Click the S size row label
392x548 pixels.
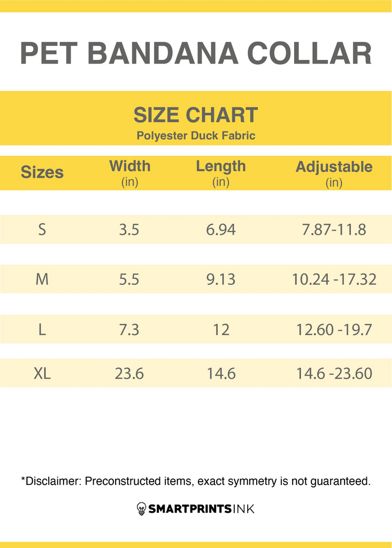[x=42, y=230]
